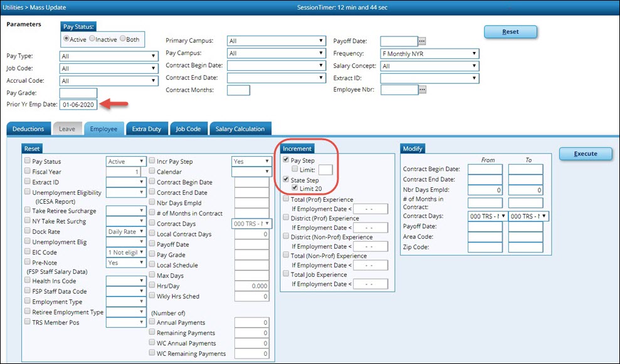Switch to the Deductions tab
The height and width of the screenshot is (364, 620).
pos(28,129)
